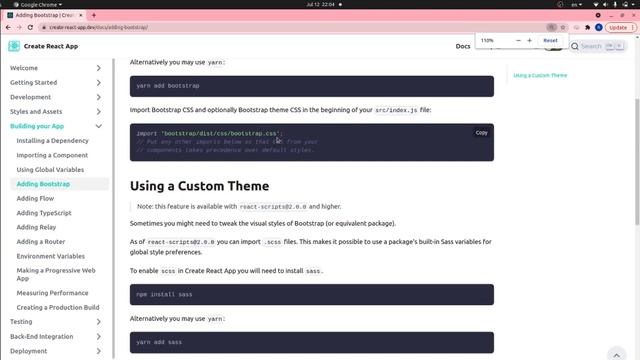Select Adding Bootstrap in sidebar
This screenshot has width=640, height=360.
click(43, 184)
